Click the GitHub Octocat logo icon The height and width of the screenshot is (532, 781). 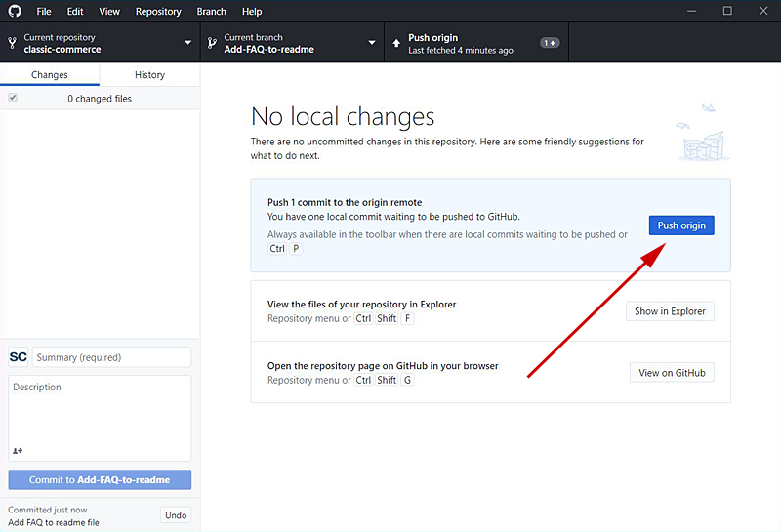pyautogui.click(x=15, y=11)
